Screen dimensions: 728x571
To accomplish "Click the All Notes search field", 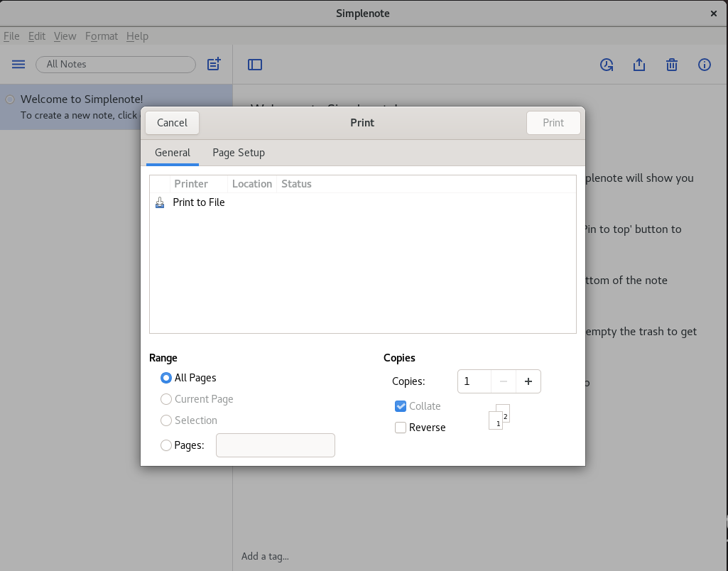I will tap(115, 65).
